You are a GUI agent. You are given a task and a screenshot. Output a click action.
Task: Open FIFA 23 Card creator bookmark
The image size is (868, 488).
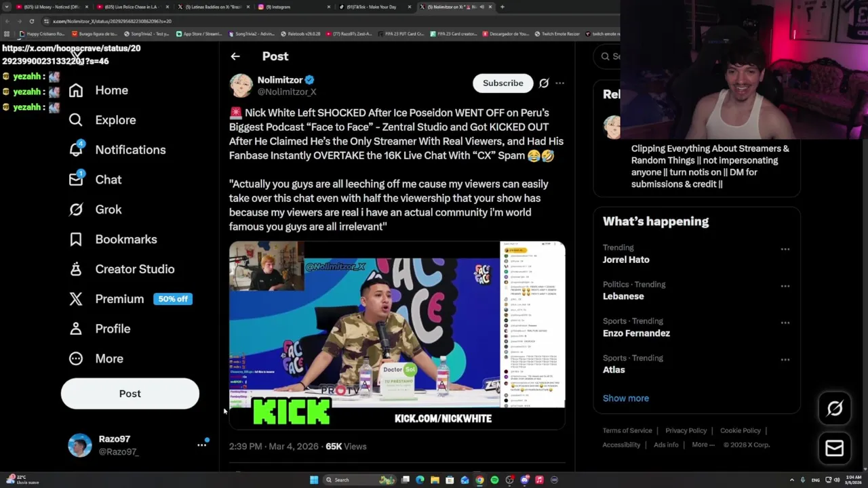pos(454,34)
